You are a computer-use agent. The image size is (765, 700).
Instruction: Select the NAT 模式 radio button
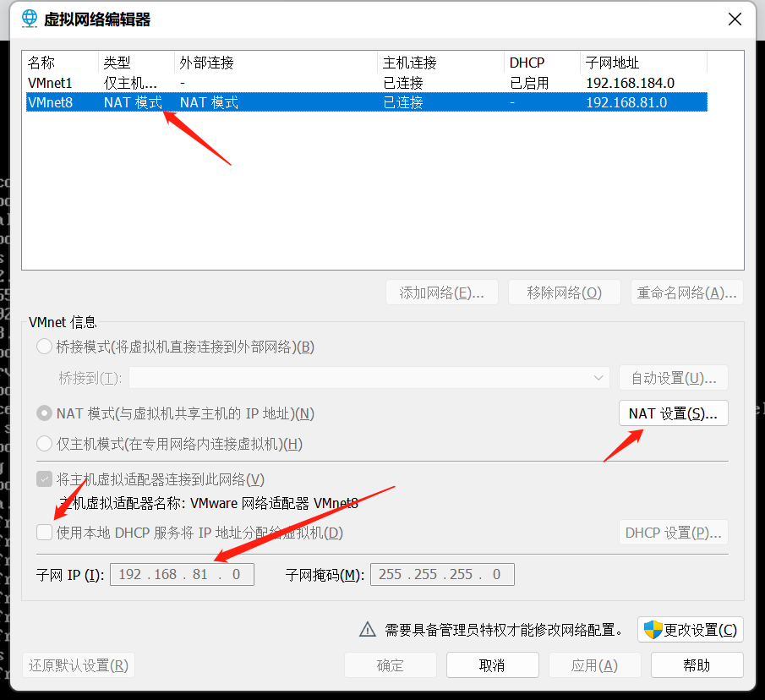point(45,413)
